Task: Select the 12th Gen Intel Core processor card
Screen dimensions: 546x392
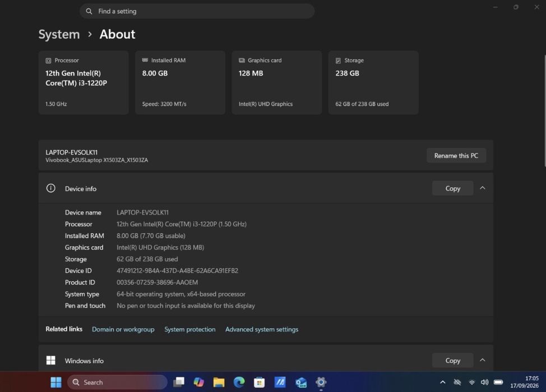Action: click(84, 82)
